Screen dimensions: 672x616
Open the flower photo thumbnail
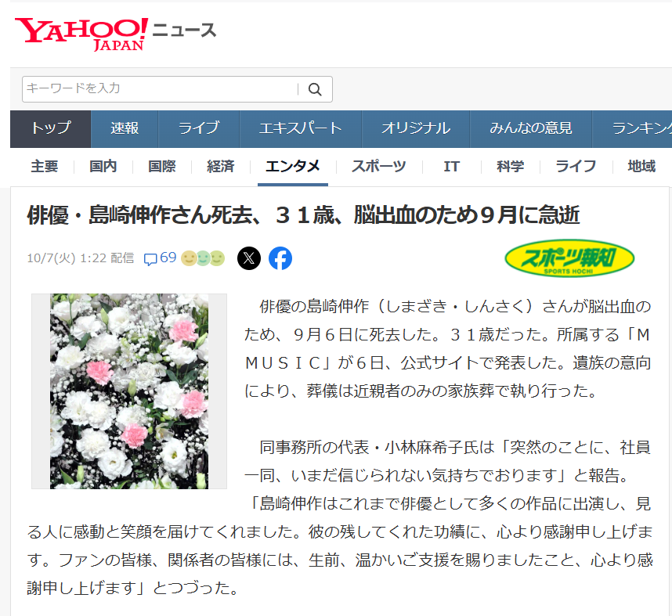click(x=129, y=391)
